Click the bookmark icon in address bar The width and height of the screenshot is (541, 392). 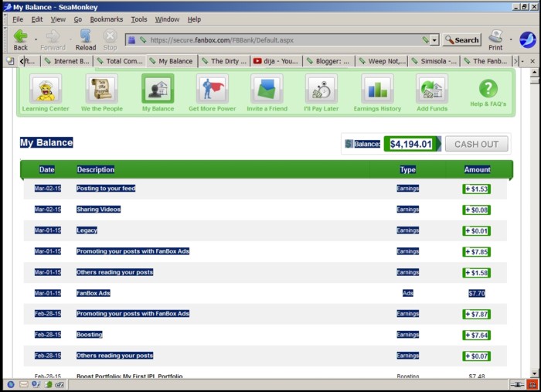(x=131, y=40)
